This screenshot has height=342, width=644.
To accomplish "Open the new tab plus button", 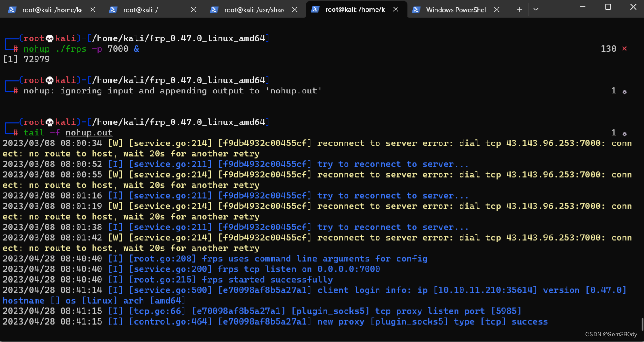I will click(519, 9).
